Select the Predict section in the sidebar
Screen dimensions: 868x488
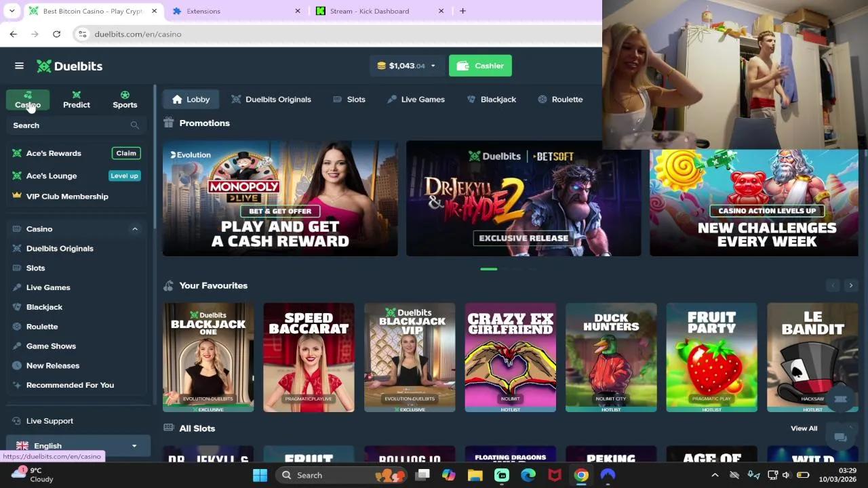pos(76,100)
